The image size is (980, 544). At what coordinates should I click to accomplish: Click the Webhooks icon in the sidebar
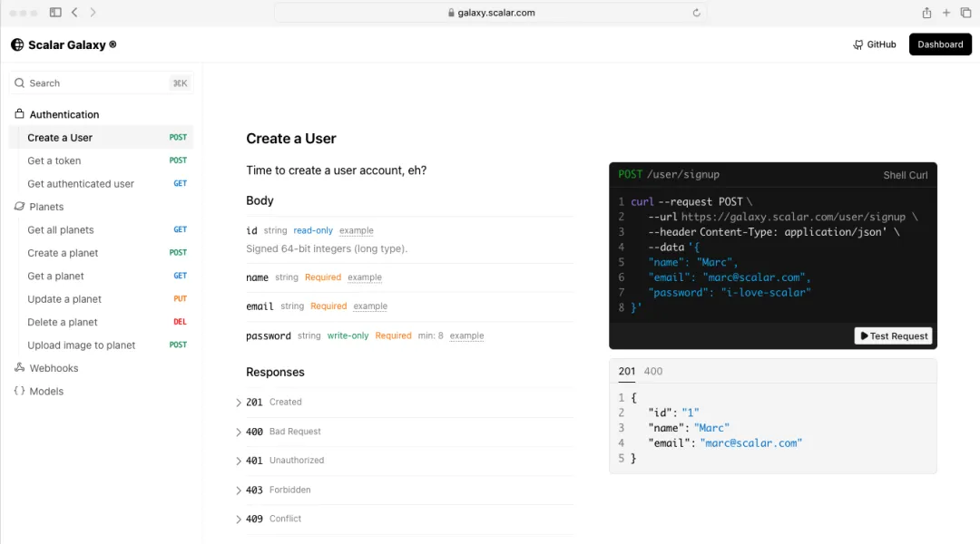[20, 368]
